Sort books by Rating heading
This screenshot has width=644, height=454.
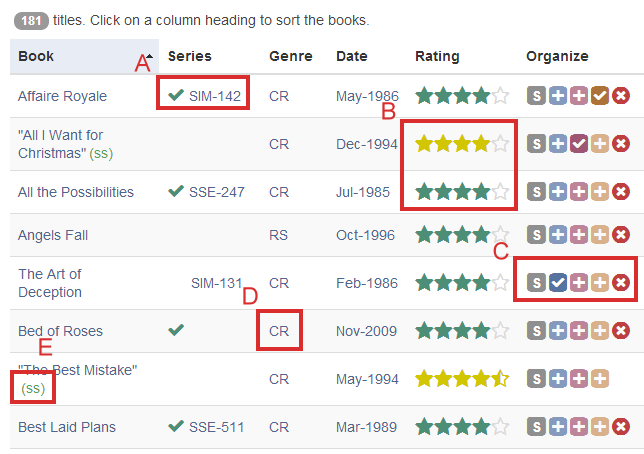(x=437, y=56)
